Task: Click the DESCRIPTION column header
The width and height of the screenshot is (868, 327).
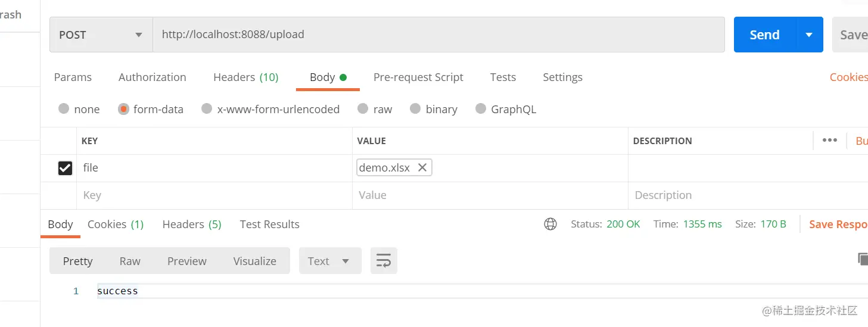Action: pyautogui.click(x=662, y=141)
